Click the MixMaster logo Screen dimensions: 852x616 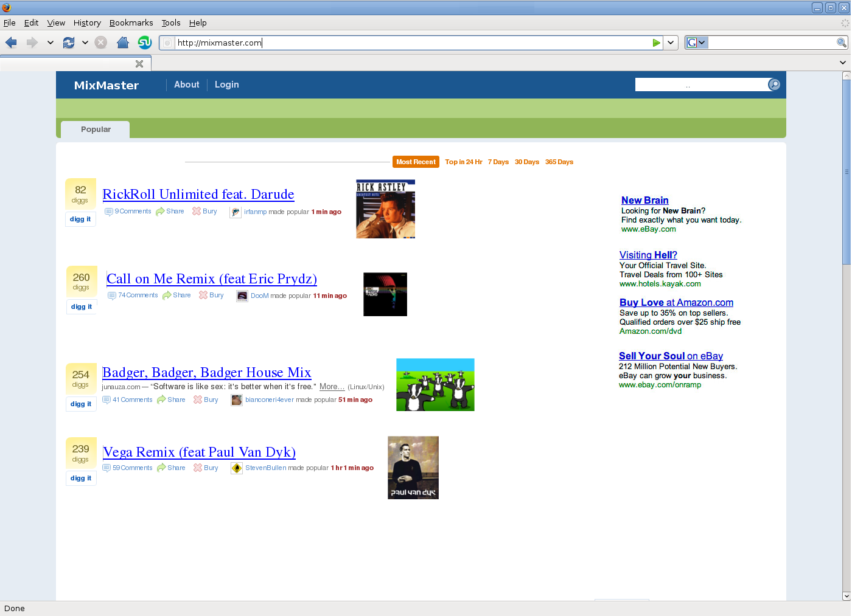(x=106, y=85)
